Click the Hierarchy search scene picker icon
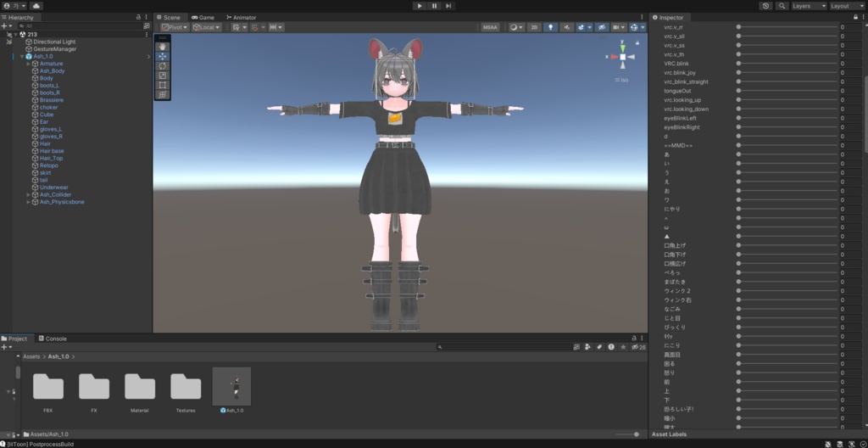868x448 pixels. (146, 26)
